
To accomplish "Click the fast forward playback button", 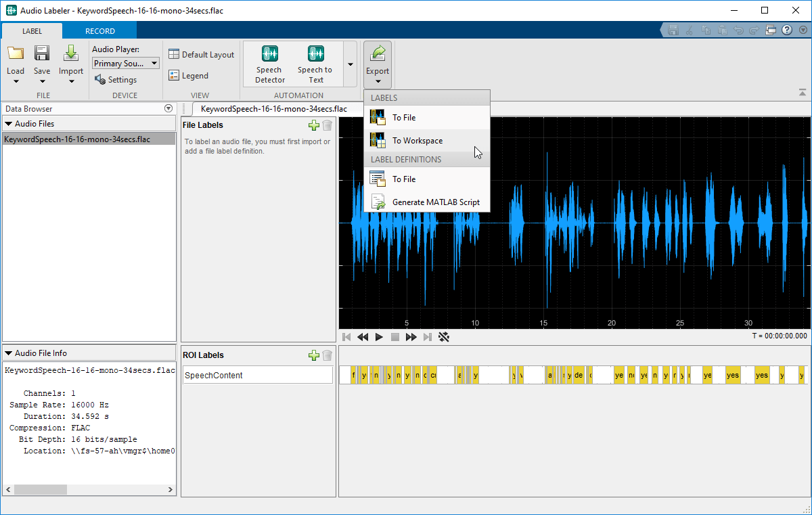I will pos(411,337).
